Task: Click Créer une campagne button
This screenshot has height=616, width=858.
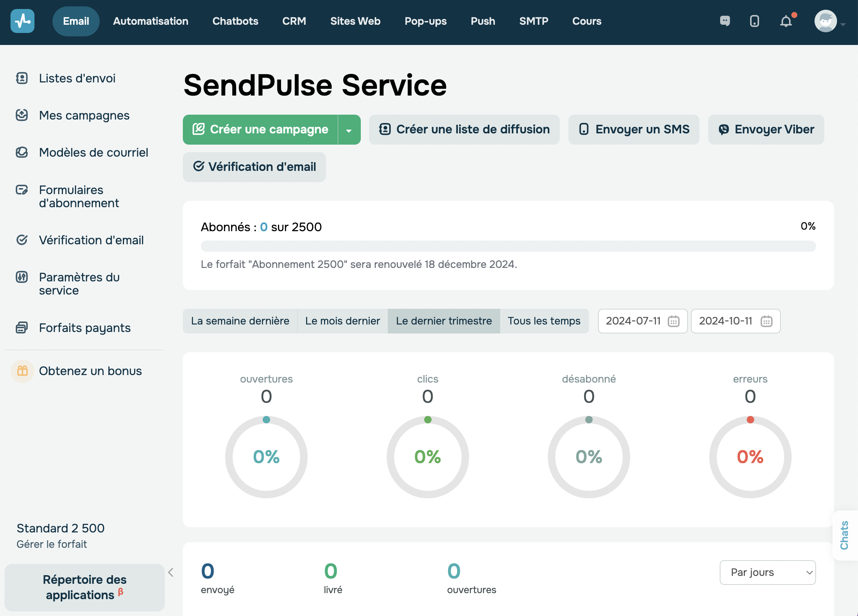Action: point(260,130)
